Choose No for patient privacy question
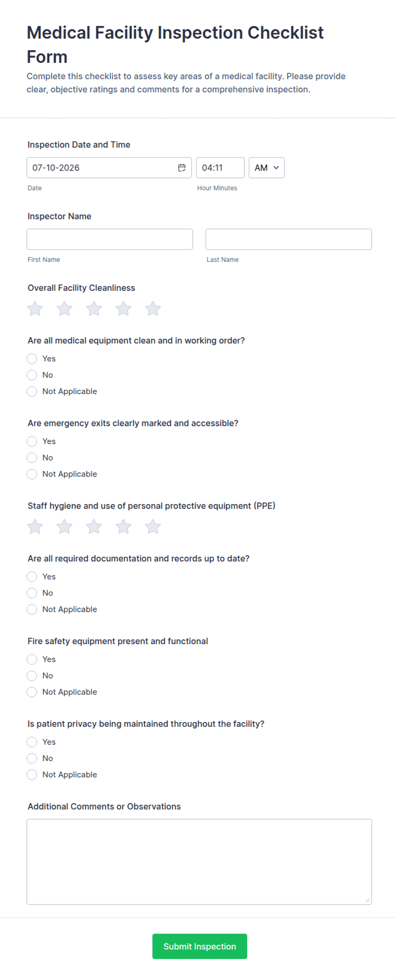 point(32,758)
